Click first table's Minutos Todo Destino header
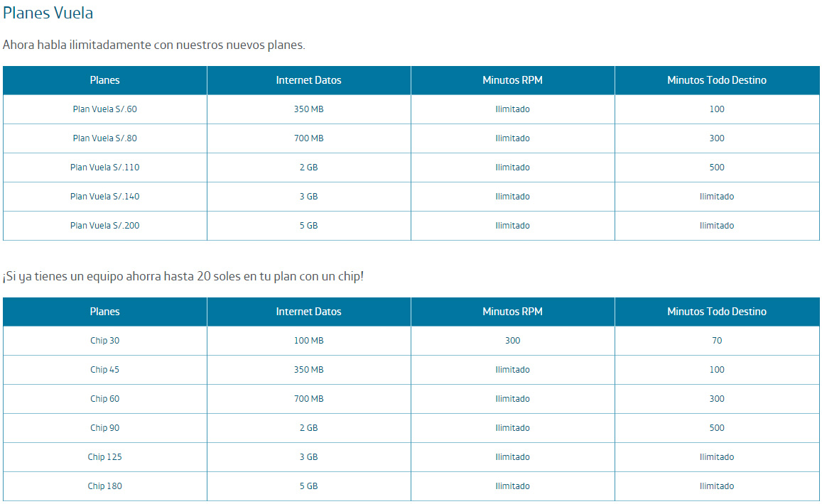This screenshot has height=504, width=822. click(717, 80)
